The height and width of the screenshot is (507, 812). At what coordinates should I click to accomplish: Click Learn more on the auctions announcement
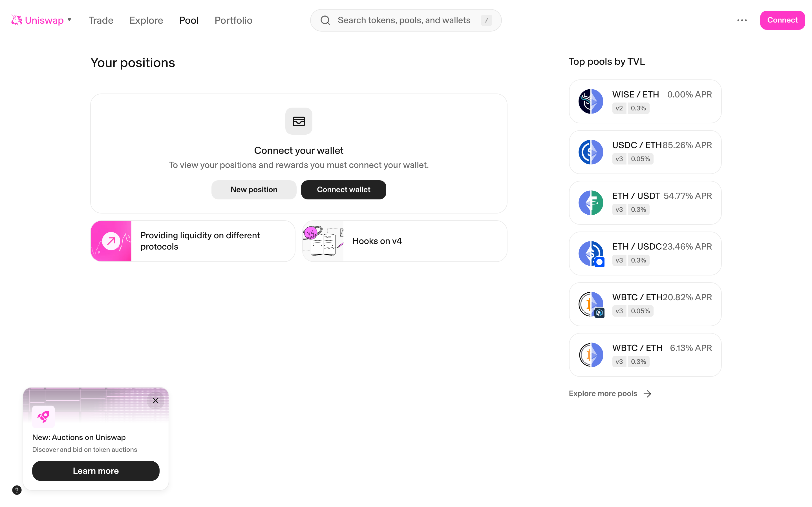pos(96,471)
